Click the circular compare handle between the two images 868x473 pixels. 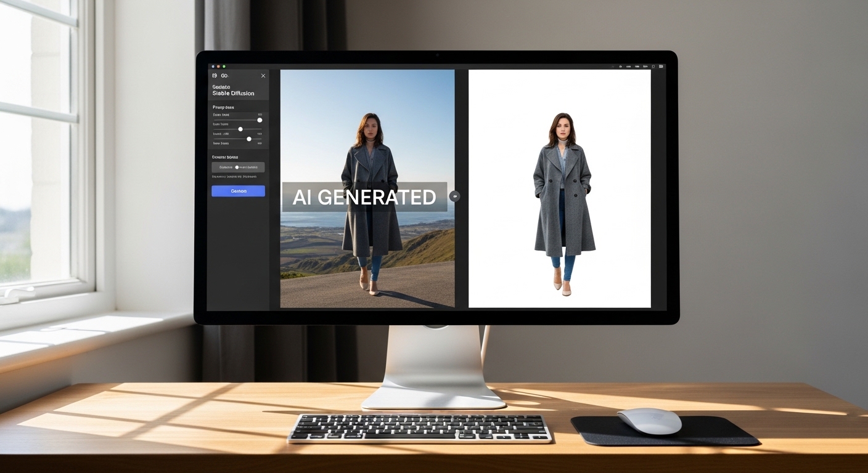(454, 196)
